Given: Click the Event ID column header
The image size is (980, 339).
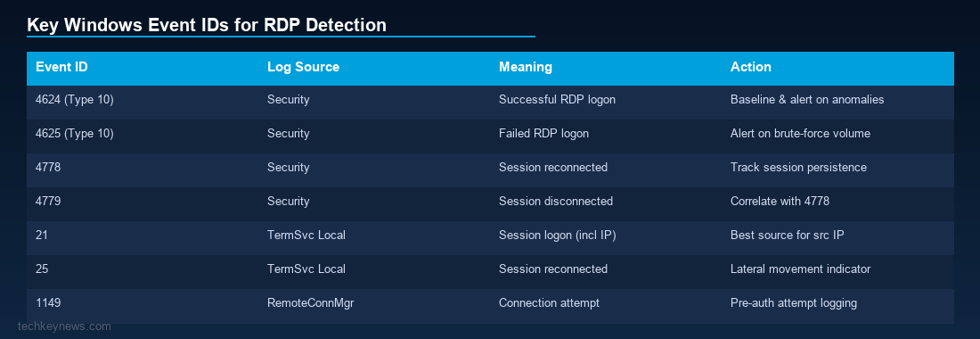Looking at the screenshot, I should point(61,67).
